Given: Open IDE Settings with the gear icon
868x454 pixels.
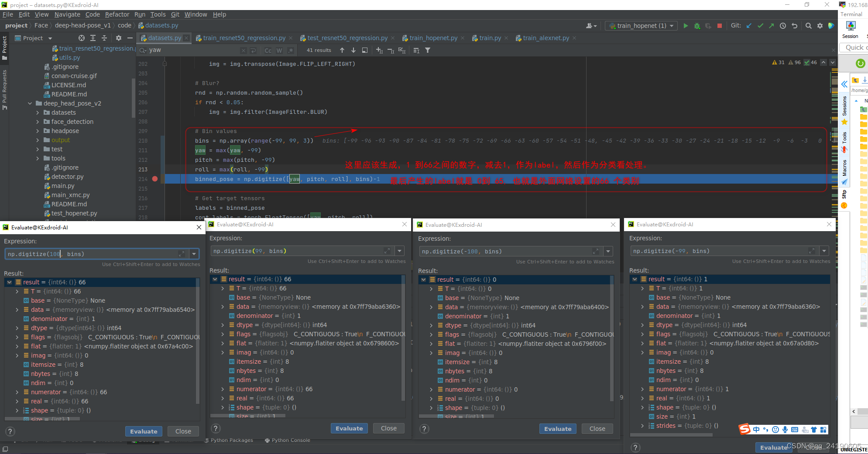Looking at the screenshot, I should point(820,25).
